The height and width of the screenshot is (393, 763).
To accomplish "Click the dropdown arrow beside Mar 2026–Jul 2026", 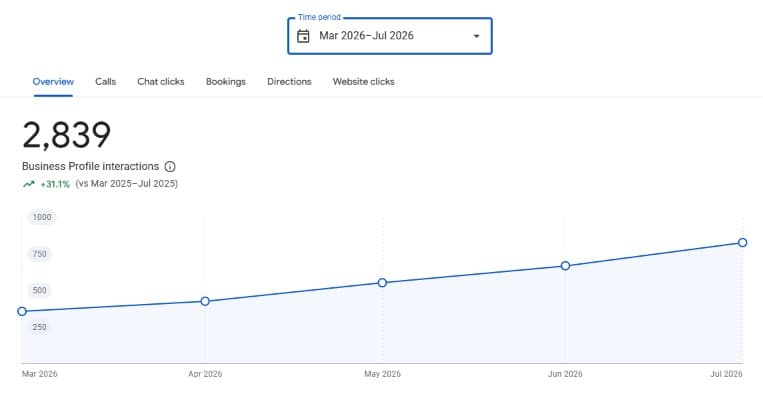I will point(476,36).
